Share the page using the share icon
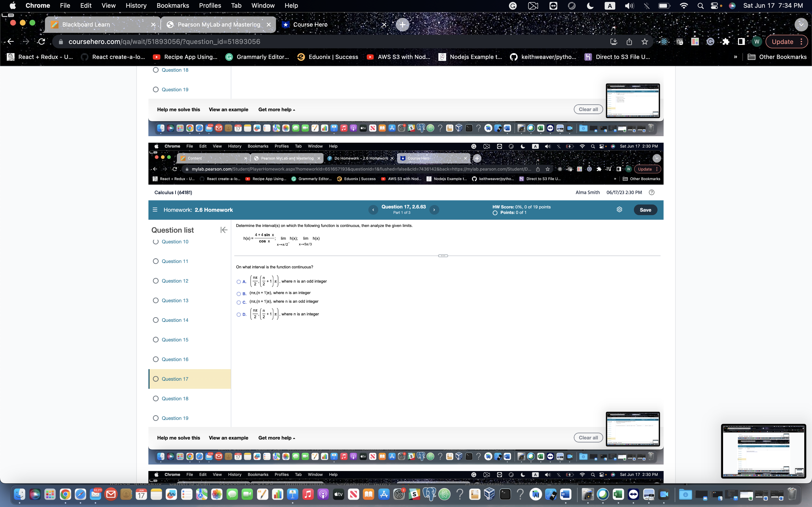The image size is (812, 507). point(629,42)
